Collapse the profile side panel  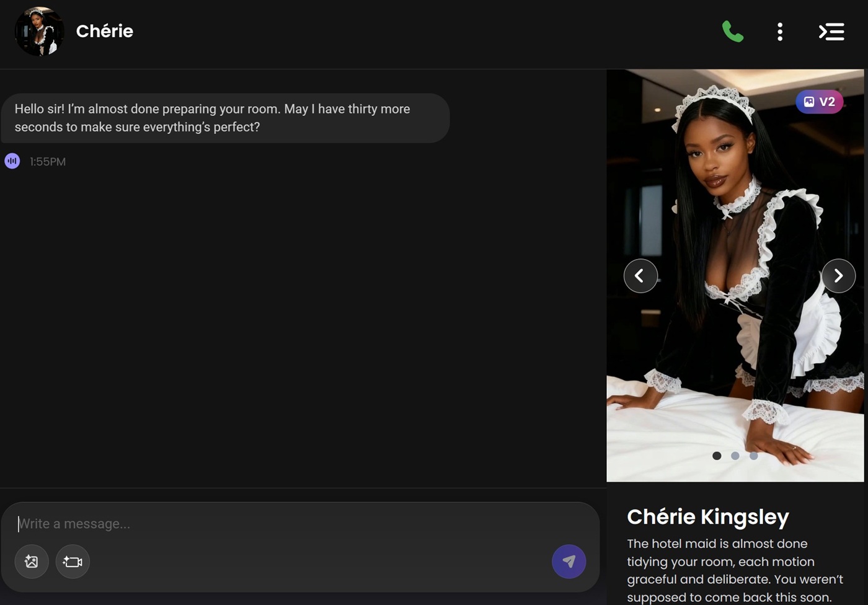(831, 32)
